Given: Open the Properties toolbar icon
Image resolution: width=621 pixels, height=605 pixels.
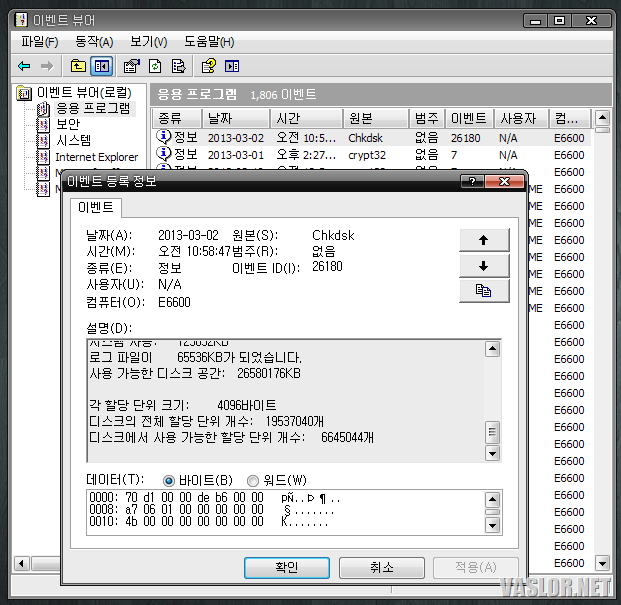Looking at the screenshot, I should [x=131, y=66].
